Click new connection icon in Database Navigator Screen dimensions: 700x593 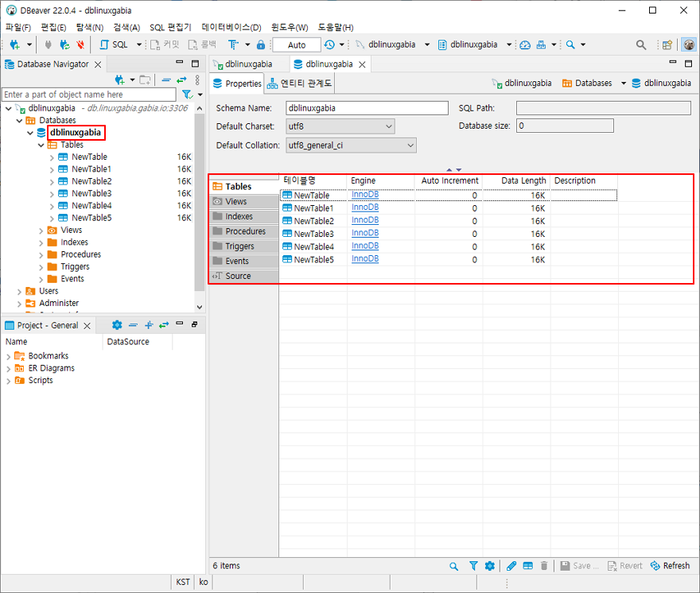tap(119, 80)
